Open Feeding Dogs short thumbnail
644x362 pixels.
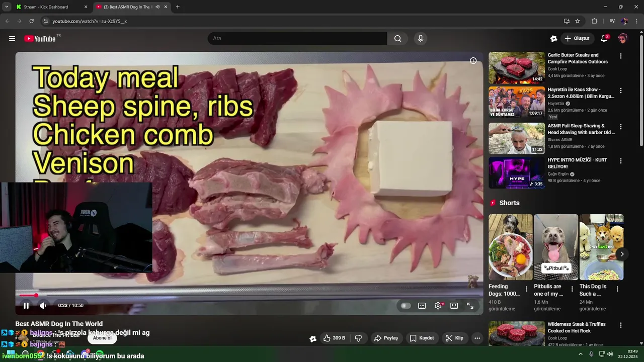(x=510, y=247)
